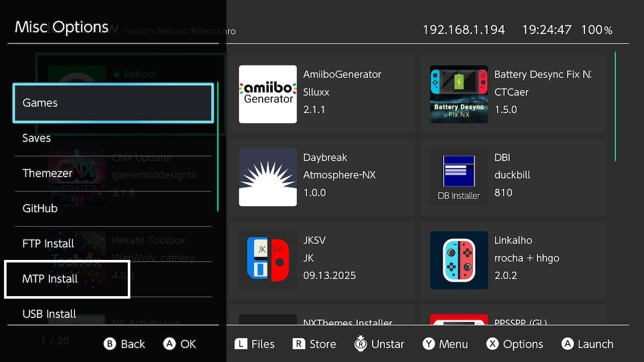Click version 1.0.0 under Daybreak
The height and width of the screenshot is (362, 644).
pos(314,193)
